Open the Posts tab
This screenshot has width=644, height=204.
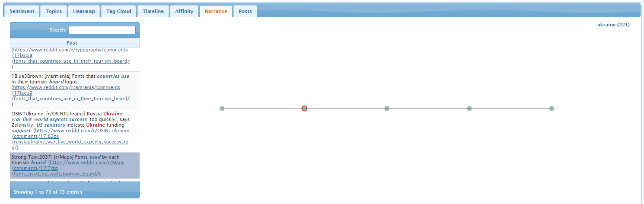(245, 11)
